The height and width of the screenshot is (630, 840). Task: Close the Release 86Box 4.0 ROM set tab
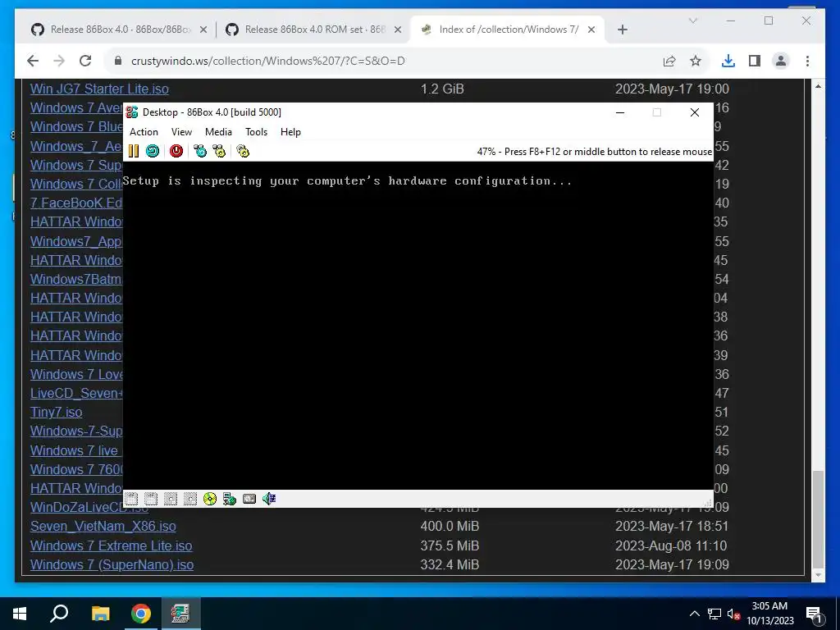398,30
